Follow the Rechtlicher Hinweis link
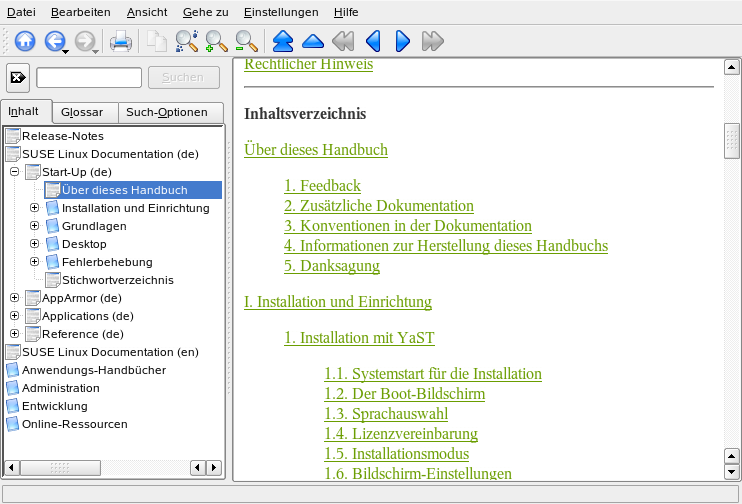Viewport: 742px width, 504px height. click(309, 64)
